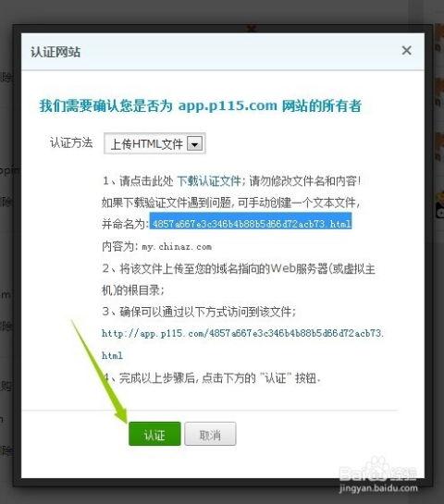
Task: Click the my.chinaz.com content text
Action: click(177, 247)
